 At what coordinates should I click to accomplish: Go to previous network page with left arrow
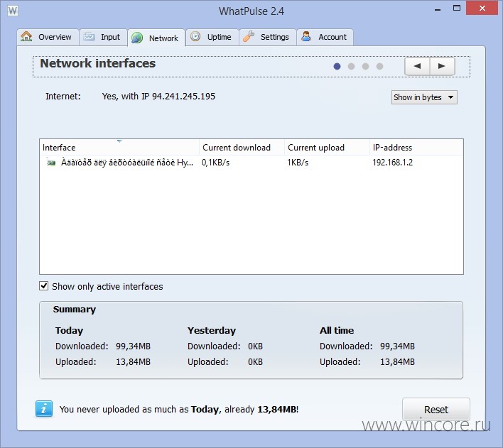pos(417,66)
